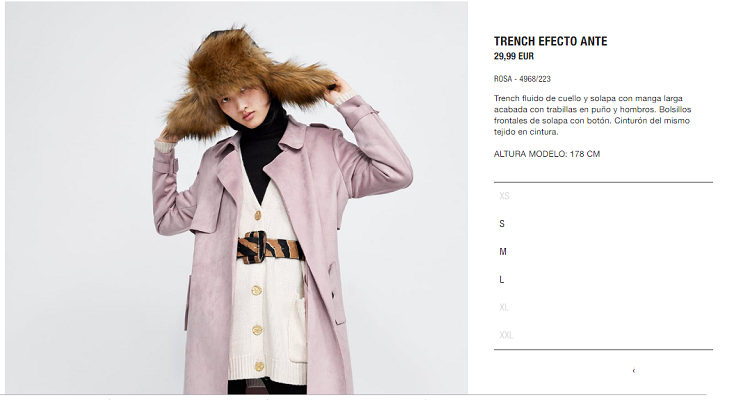Choose the unavailable XS size
The height and width of the screenshot is (400, 750).
[x=504, y=196]
